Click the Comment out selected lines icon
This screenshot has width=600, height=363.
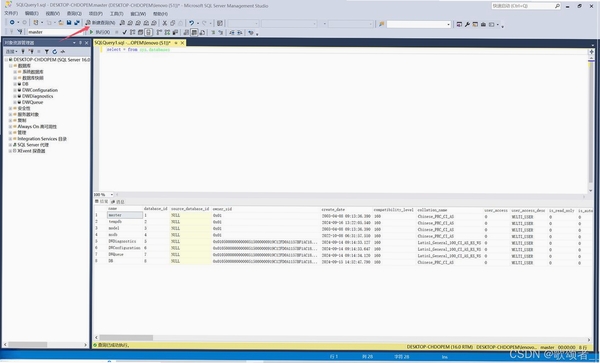214,33
